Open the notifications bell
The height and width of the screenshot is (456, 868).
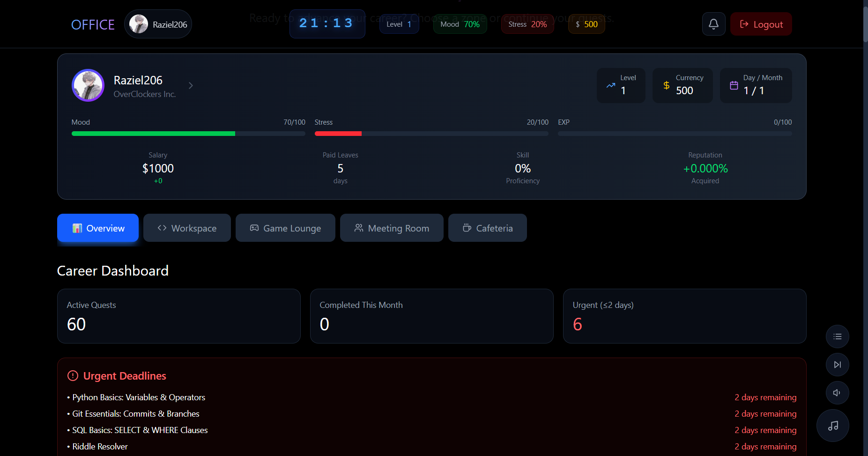(x=713, y=24)
